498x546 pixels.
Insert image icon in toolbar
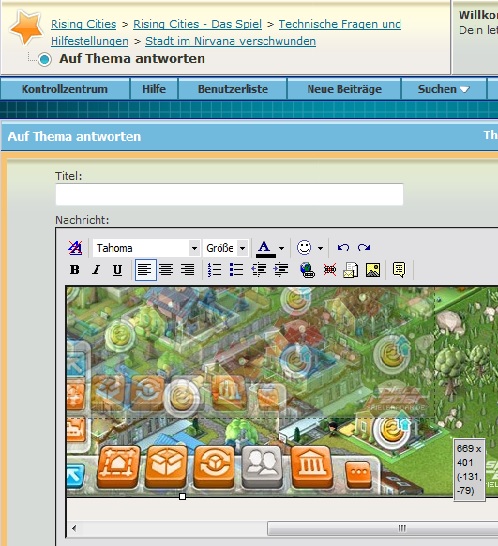pos(373,270)
